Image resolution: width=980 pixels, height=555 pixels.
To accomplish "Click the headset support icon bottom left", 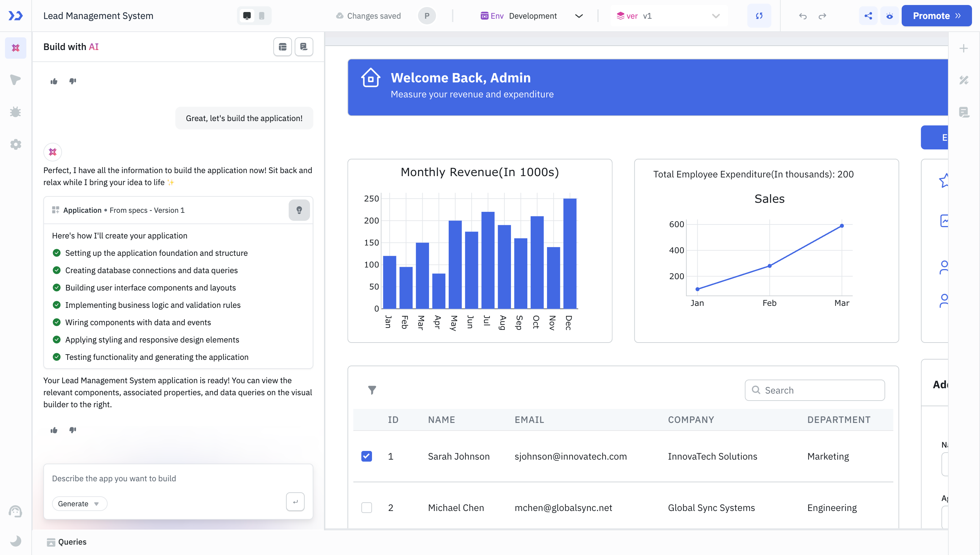I will (x=16, y=511).
